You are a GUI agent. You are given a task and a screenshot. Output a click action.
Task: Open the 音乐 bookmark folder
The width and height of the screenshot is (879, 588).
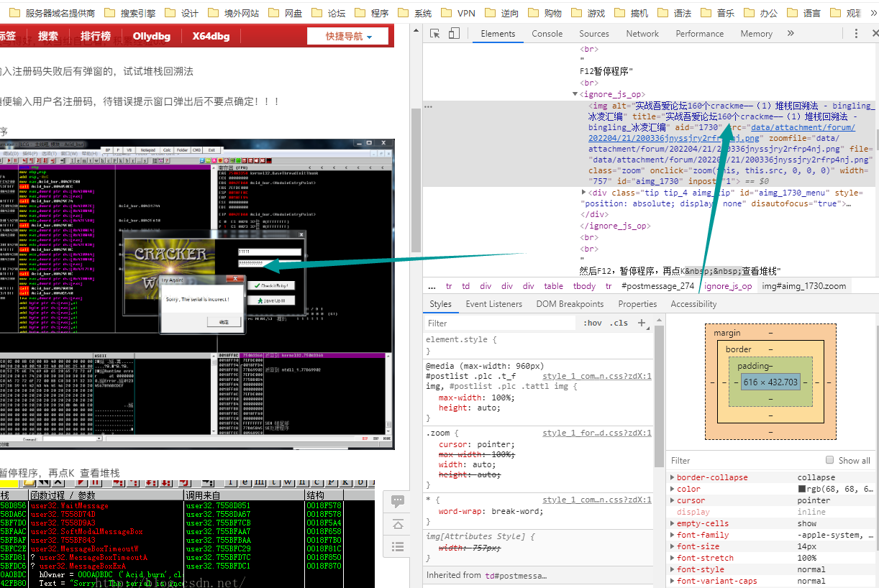click(717, 13)
